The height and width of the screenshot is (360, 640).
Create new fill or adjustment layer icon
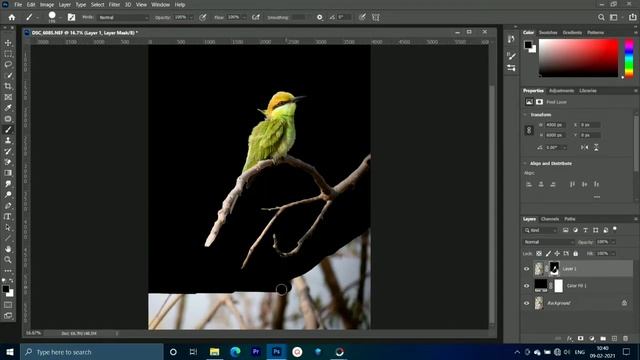click(x=592, y=338)
